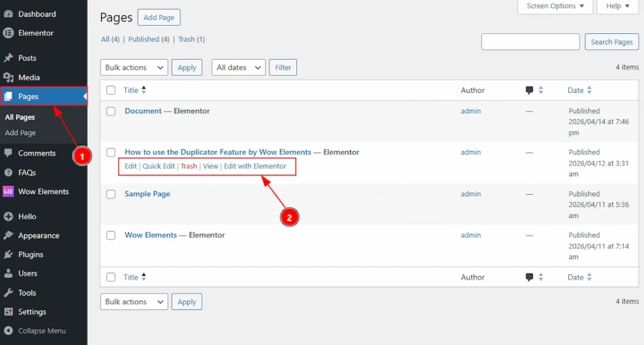Click comments bubble icon in table header
644x345 pixels.
[530, 90]
